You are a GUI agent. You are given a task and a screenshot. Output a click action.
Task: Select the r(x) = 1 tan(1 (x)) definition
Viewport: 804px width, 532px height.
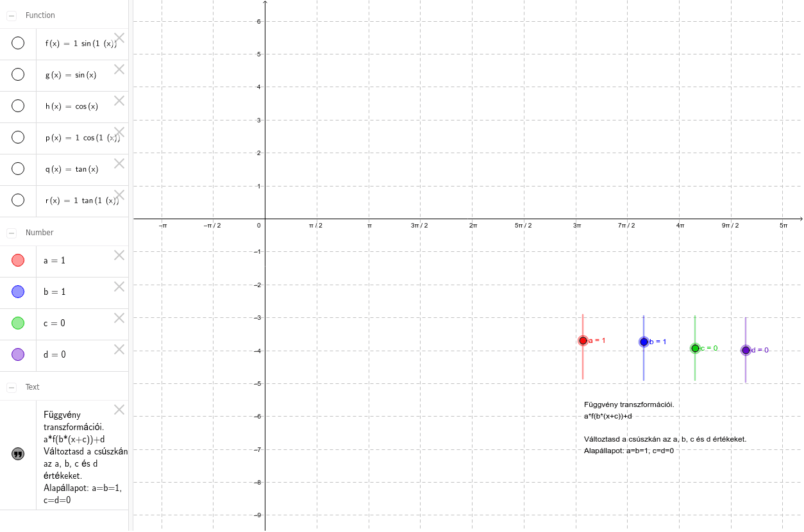(82, 201)
